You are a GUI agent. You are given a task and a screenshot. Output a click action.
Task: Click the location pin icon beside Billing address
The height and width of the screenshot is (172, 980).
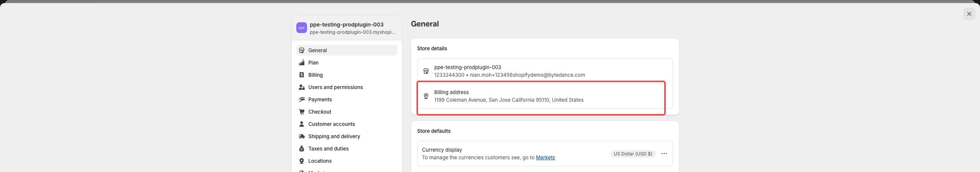point(426,96)
